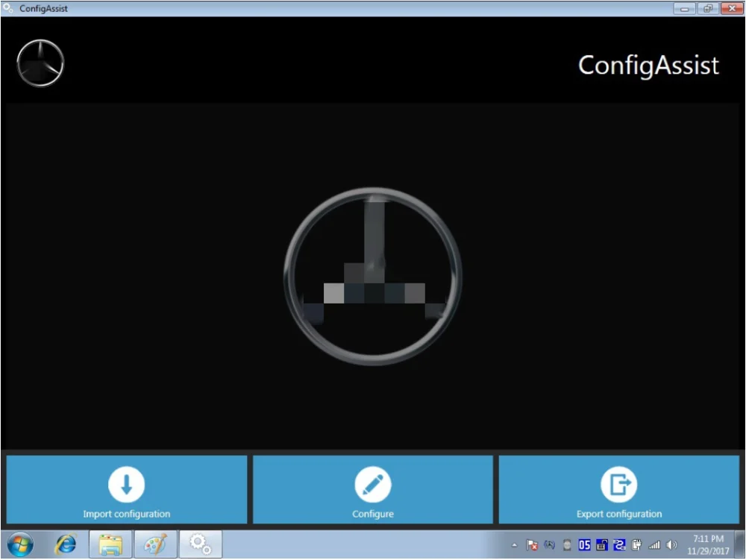746x560 pixels.
Task: Launch Internet Explorer from the taskbar
Action: click(66, 544)
